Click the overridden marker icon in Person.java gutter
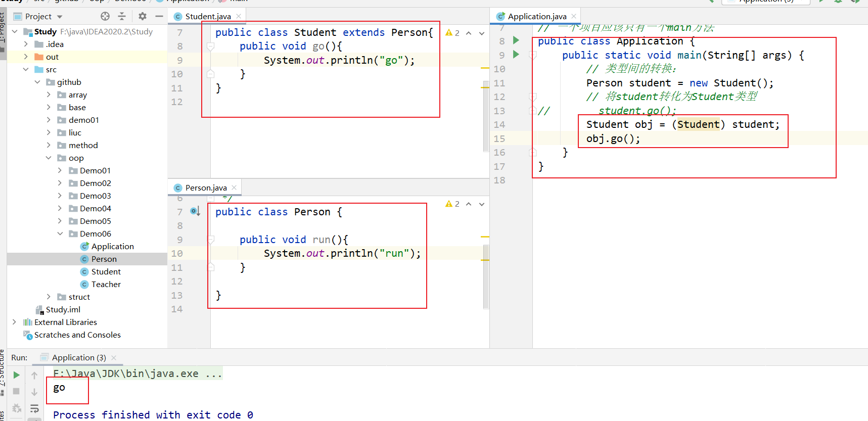 tap(195, 211)
